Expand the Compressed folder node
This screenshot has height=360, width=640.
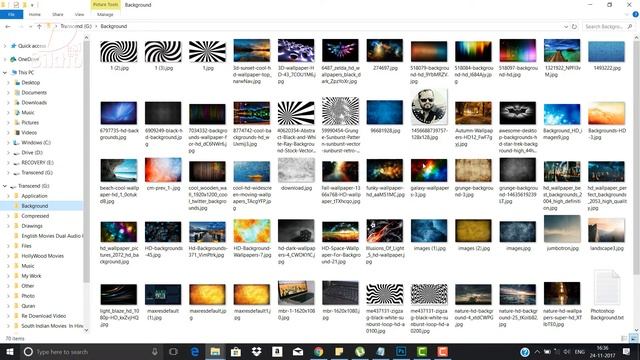click(8, 216)
